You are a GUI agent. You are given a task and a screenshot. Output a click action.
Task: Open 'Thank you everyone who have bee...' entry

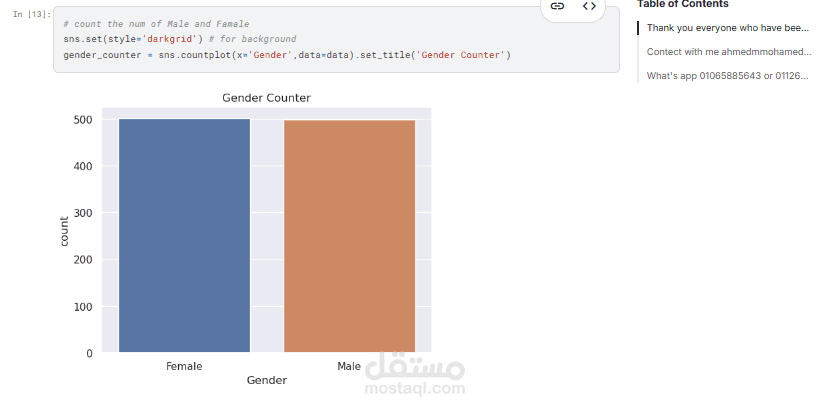click(x=728, y=28)
